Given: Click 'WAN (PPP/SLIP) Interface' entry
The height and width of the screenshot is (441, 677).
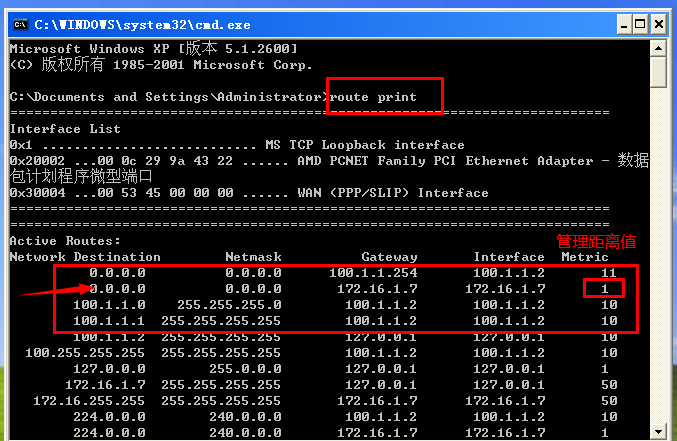Looking at the screenshot, I should coord(393,193).
